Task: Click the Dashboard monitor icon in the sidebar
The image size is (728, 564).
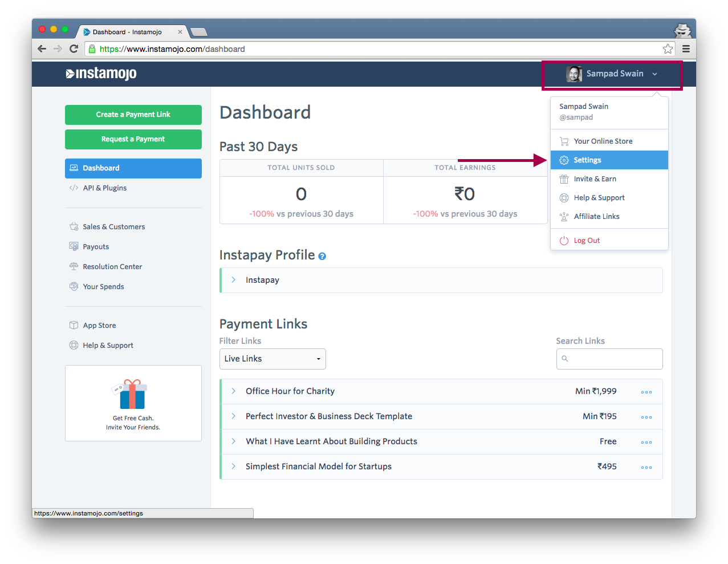Action: coord(74,168)
